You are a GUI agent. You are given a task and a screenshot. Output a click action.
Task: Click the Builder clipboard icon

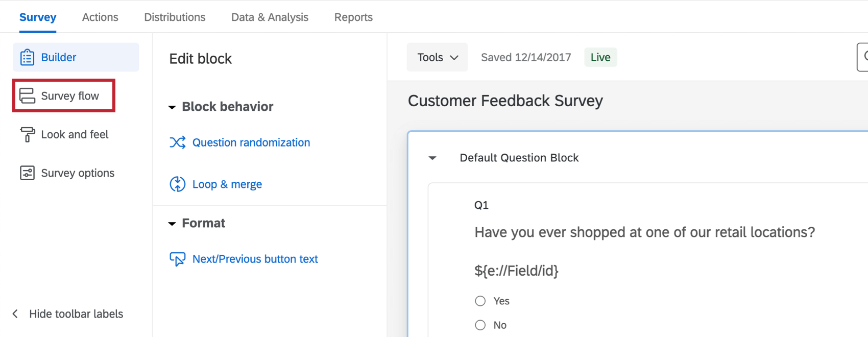pos(27,57)
